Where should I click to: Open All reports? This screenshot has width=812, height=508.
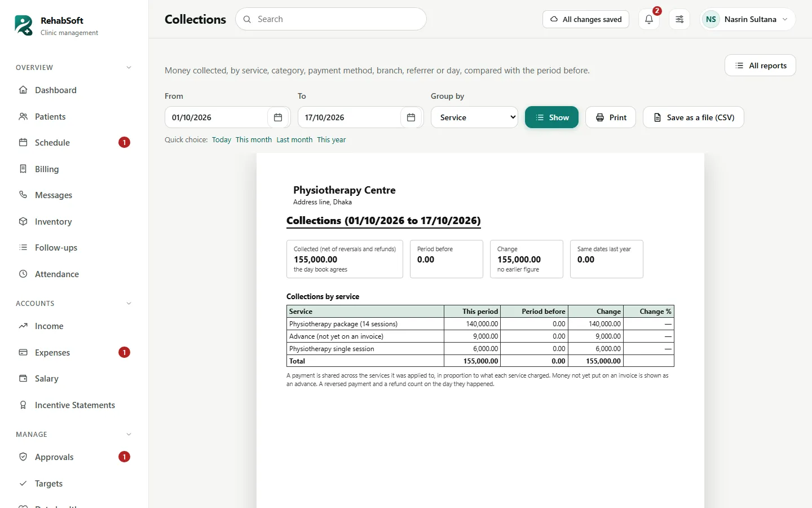coord(760,65)
